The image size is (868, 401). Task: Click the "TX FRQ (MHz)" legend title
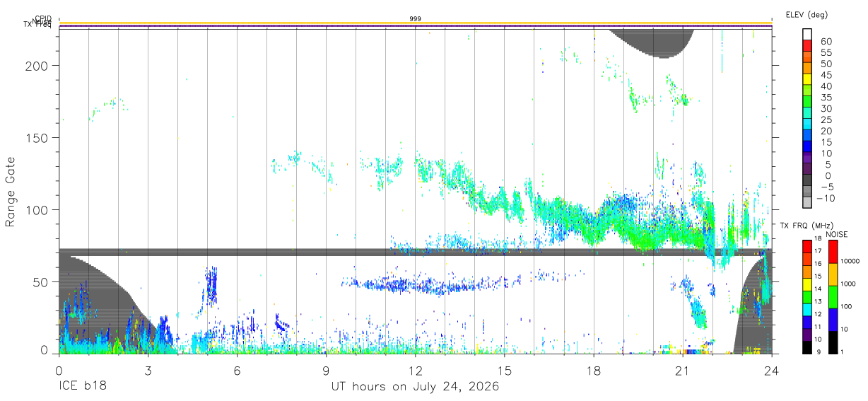click(x=807, y=226)
